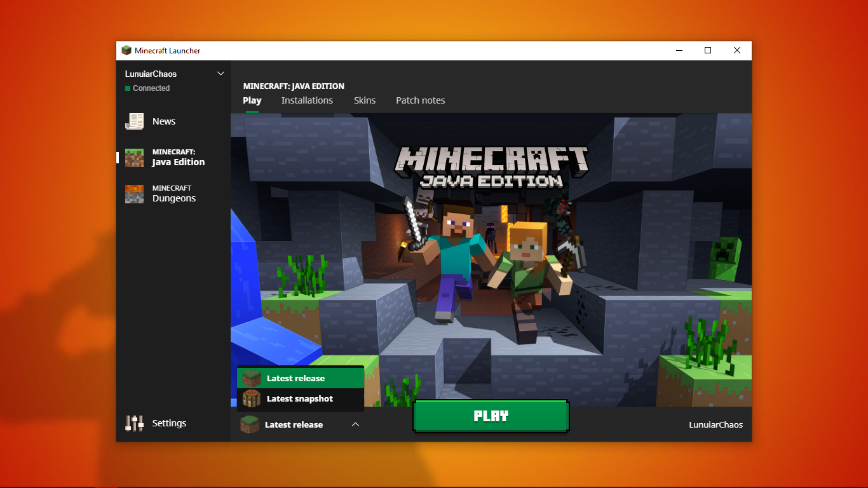
Task: Open the Skins tab
Action: [x=365, y=100]
